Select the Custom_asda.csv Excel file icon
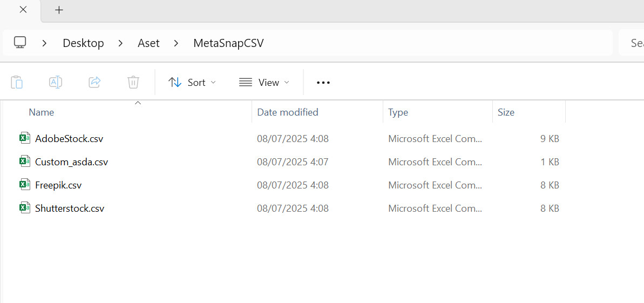The height and width of the screenshot is (303, 644). pyautogui.click(x=25, y=161)
